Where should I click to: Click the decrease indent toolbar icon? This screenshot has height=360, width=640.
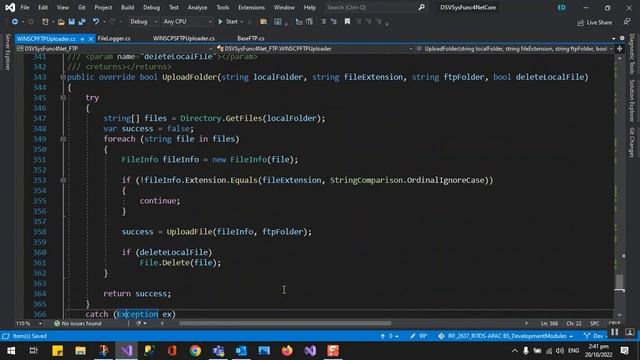(x=323, y=22)
